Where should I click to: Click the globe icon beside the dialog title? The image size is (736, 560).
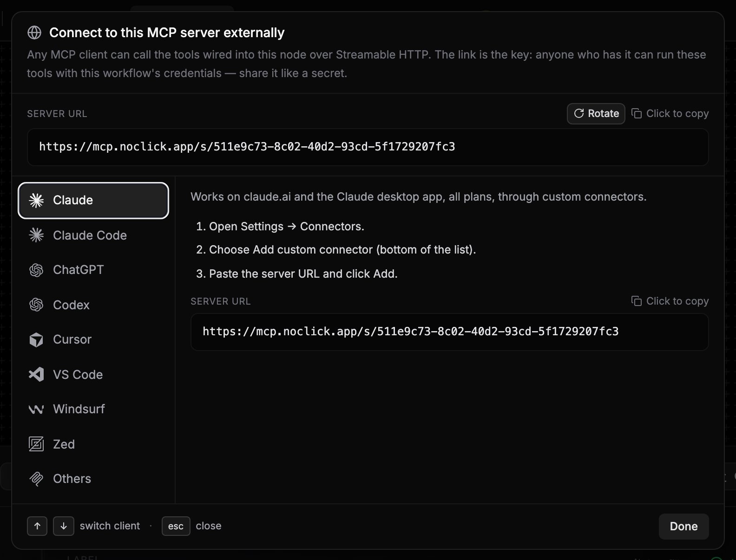click(x=34, y=33)
